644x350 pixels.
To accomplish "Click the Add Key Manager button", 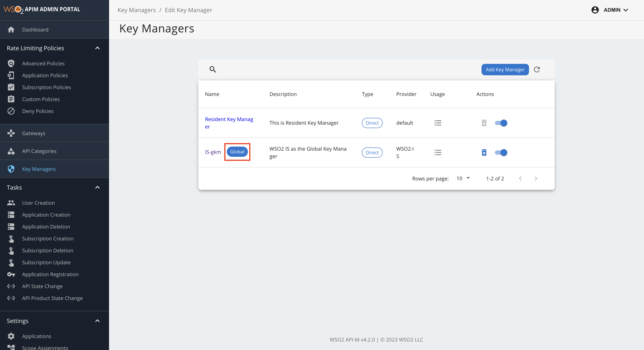I will click(x=505, y=69).
